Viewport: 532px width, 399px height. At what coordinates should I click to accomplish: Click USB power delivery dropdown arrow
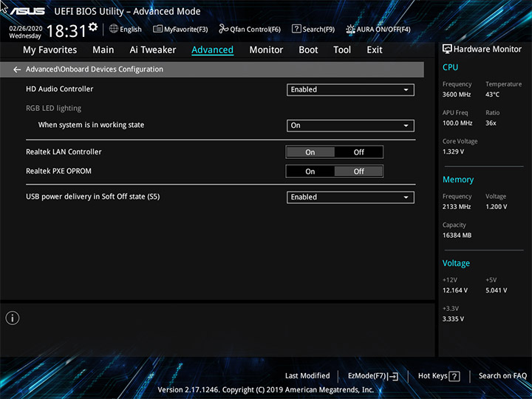point(406,197)
